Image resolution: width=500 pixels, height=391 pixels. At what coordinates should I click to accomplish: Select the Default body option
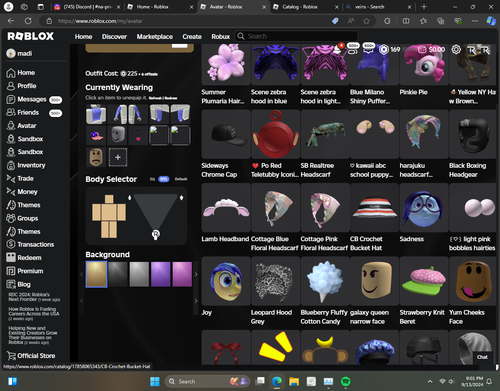181,179
